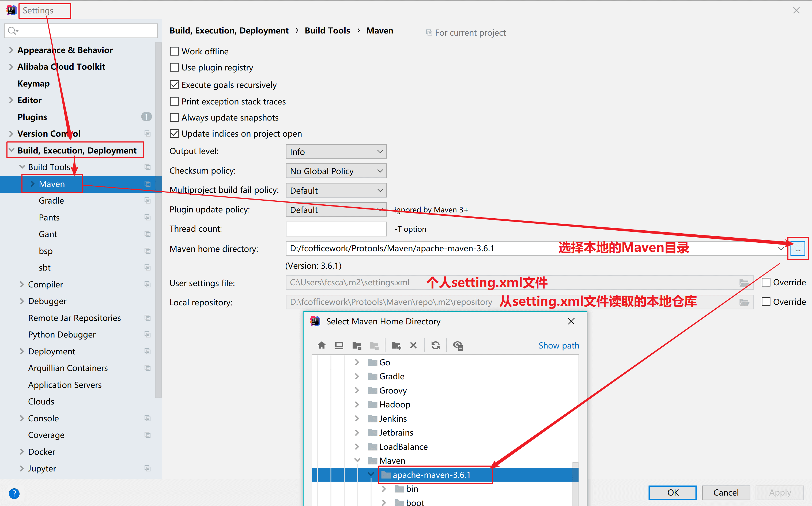Click the Refresh icon in file chooser toolbar

435,345
